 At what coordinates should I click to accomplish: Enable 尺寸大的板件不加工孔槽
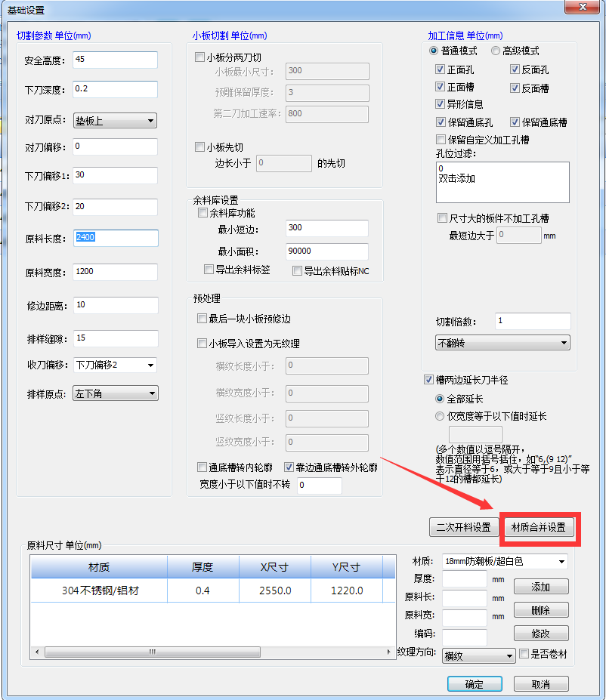(x=442, y=218)
